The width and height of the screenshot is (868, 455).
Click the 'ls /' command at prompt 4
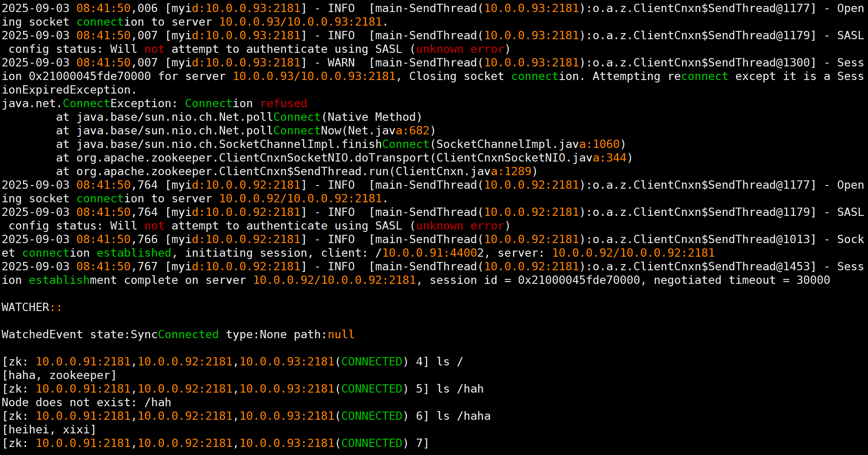pos(450,362)
